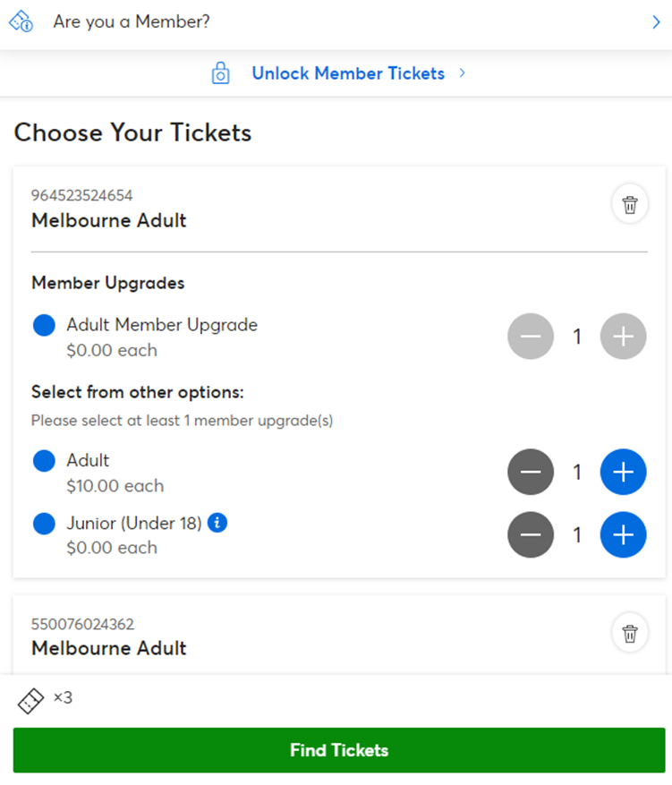Click disabled plus for Adult Member Upgrade
672x785 pixels.
click(623, 337)
